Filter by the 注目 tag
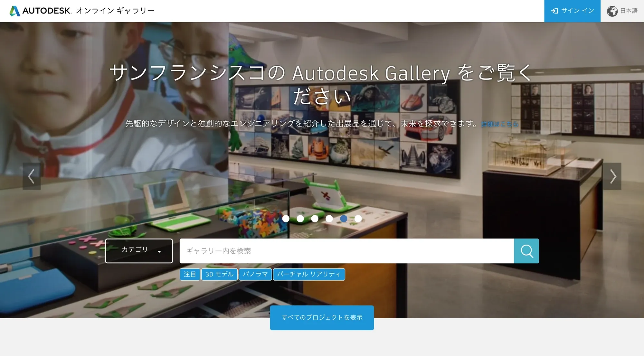Image resolution: width=644 pixels, height=356 pixels. 190,274
